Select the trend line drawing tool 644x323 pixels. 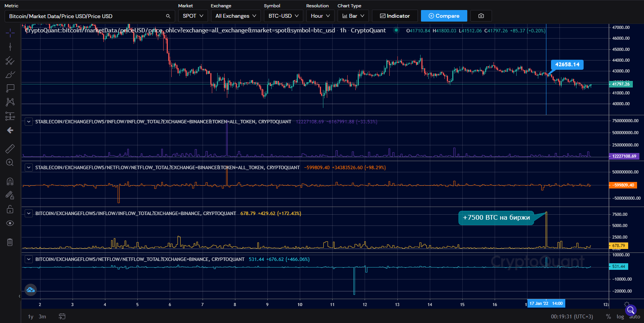(x=10, y=47)
